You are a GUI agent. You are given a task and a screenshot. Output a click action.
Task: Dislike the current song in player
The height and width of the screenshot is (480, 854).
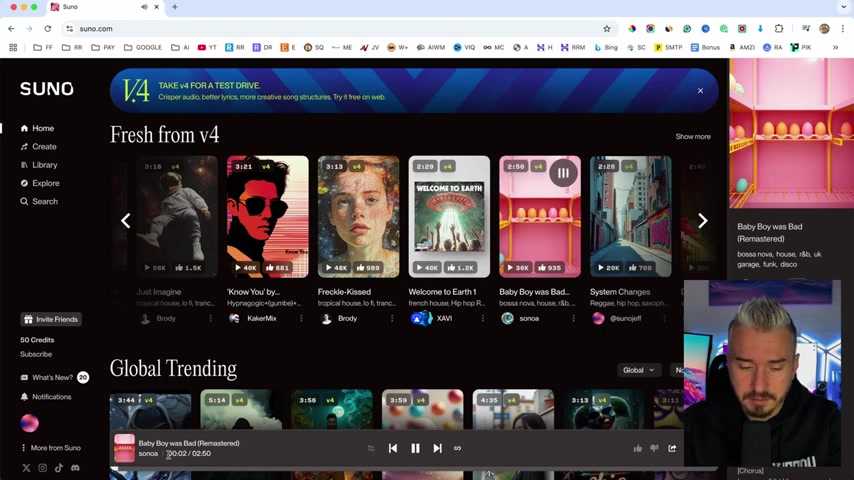[x=654, y=448]
